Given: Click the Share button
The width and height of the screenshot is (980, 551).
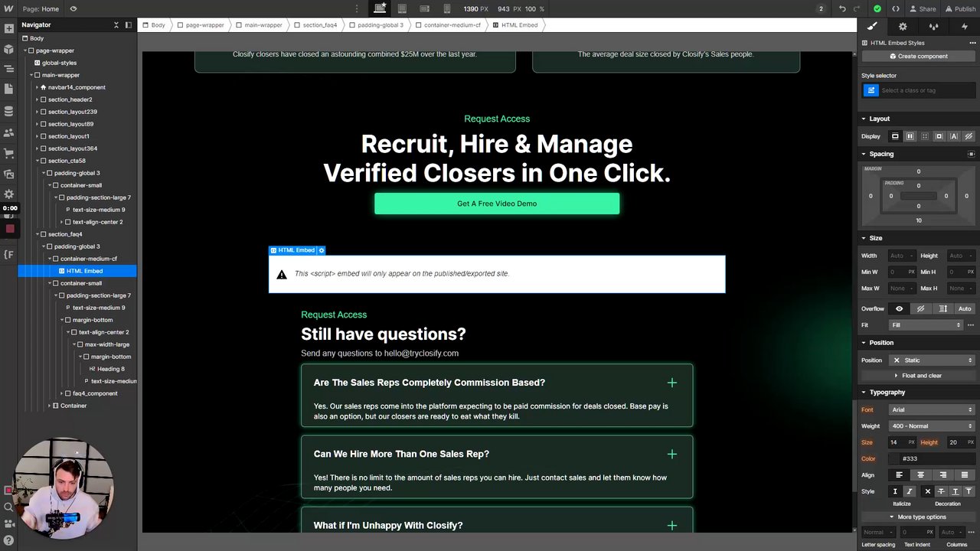Looking at the screenshot, I should [922, 8].
